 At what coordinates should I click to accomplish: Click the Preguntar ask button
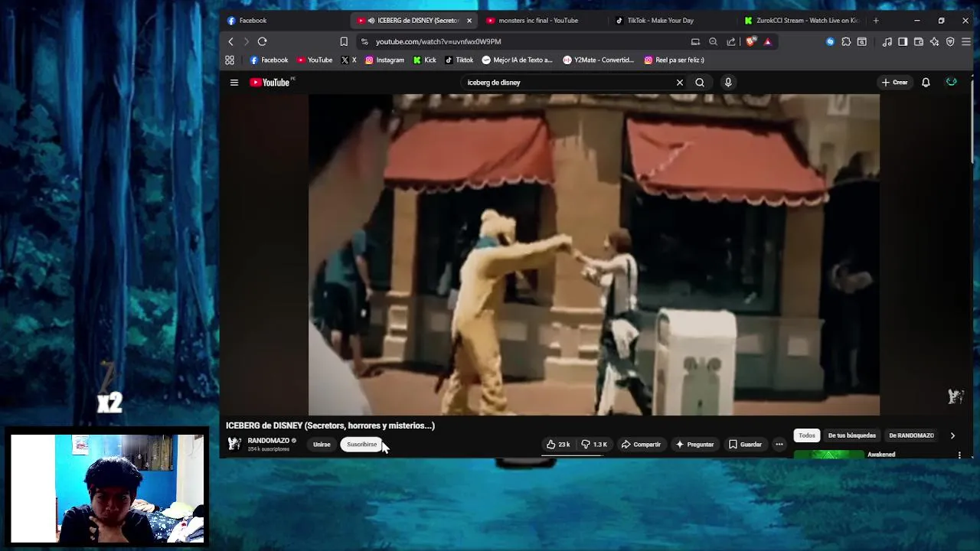click(694, 445)
